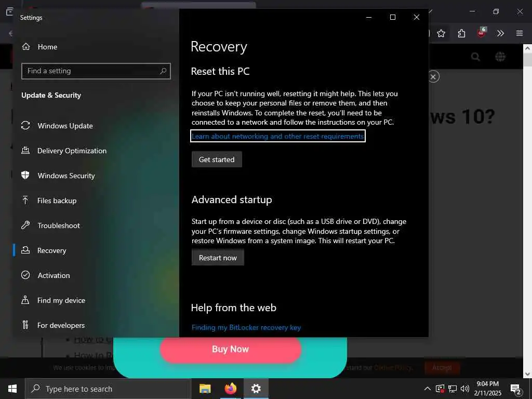
Task: Click the red extension icon with badge 6
Action: [x=482, y=33]
